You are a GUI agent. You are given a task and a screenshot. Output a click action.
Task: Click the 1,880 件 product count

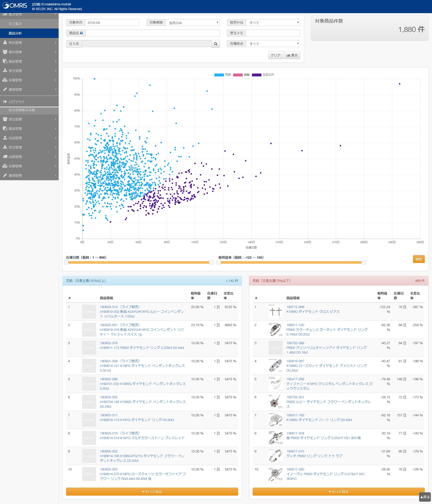[411, 30]
